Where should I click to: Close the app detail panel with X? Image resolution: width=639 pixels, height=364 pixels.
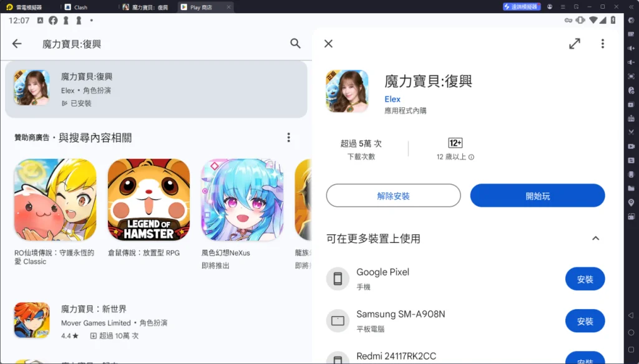pos(328,44)
